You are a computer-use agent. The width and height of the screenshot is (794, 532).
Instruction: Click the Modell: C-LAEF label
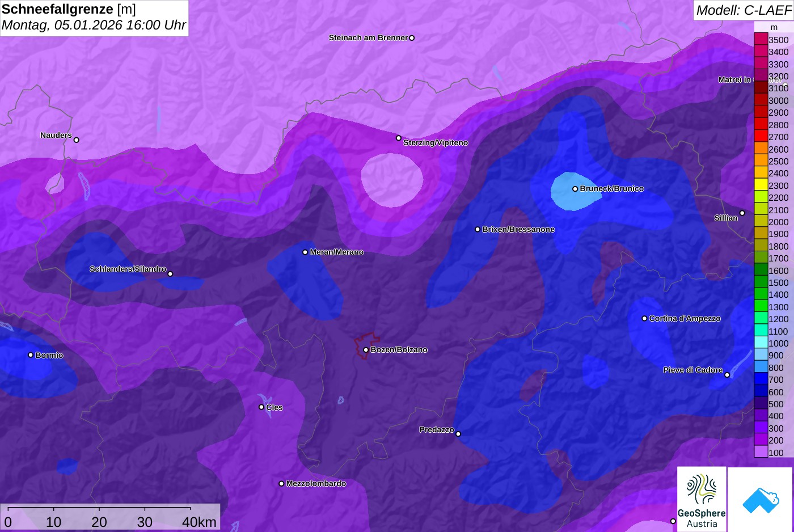tap(744, 10)
